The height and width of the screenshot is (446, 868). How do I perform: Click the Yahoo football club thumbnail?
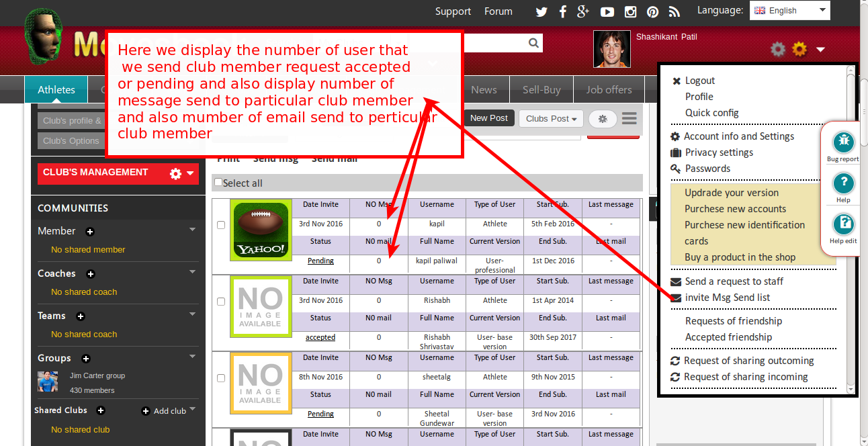[261, 230]
